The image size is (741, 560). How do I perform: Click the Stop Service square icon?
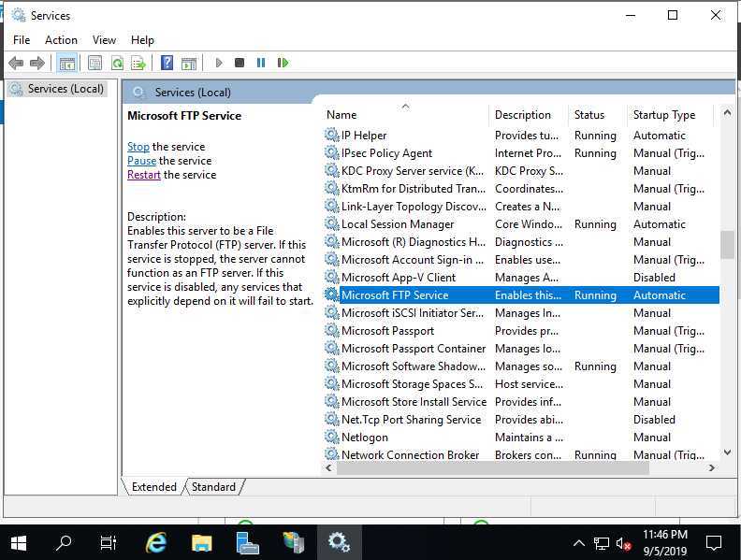pyautogui.click(x=240, y=63)
